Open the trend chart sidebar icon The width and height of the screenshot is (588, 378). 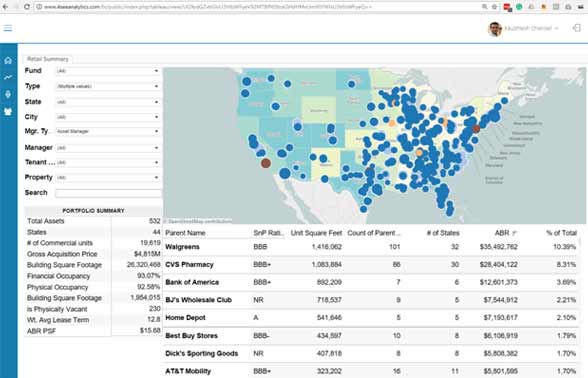click(8, 77)
